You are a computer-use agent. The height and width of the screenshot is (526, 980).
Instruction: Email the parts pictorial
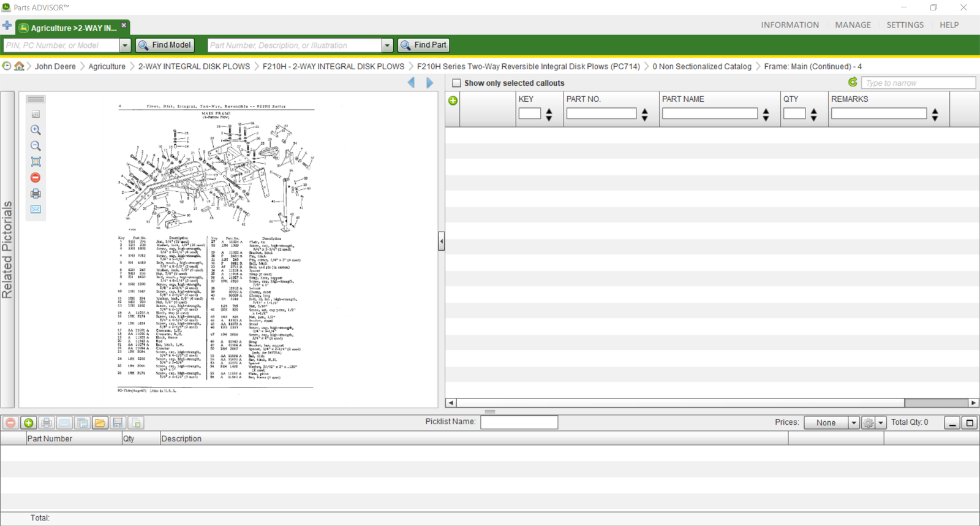[x=36, y=210]
